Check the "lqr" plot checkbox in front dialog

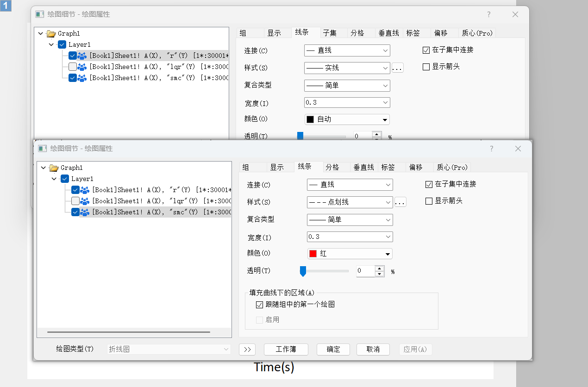click(x=75, y=201)
